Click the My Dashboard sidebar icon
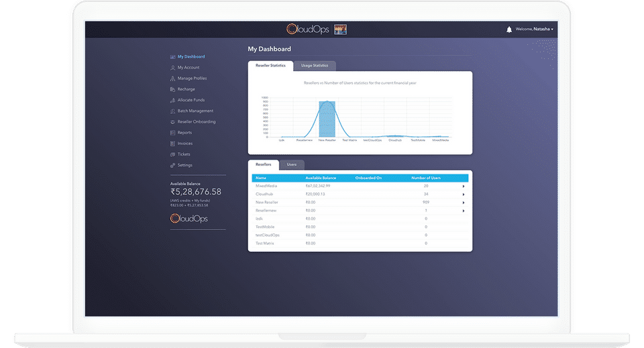This screenshot has width=644, height=348. [x=172, y=56]
